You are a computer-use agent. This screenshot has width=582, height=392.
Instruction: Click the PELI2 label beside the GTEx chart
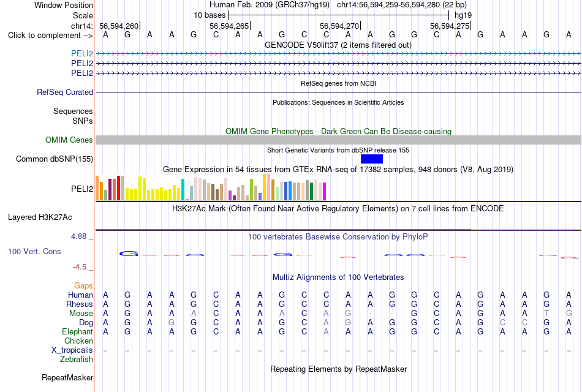(82, 189)
